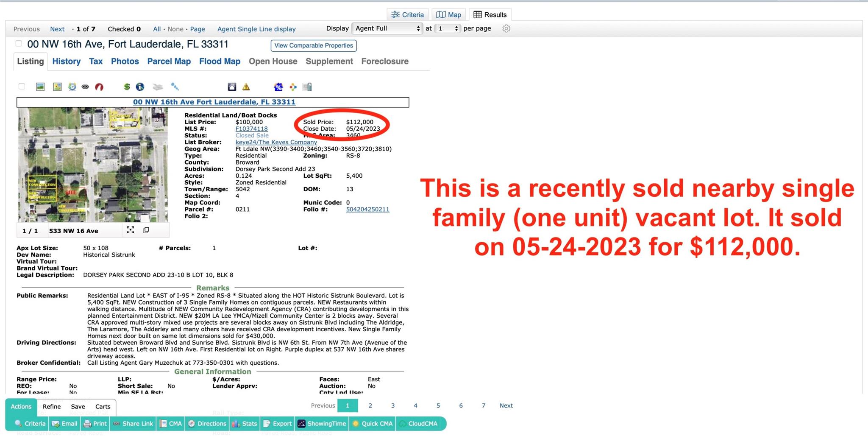Click the chain link icon in listing toolbar
The width and height of the screenshot is (868, 436).
click(85, 87)
